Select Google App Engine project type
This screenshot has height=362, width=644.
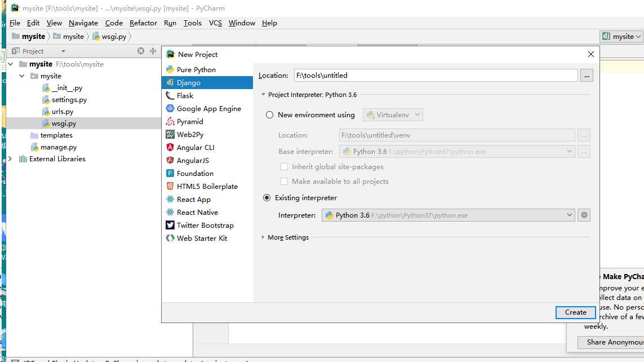click(x=207, y=108)
